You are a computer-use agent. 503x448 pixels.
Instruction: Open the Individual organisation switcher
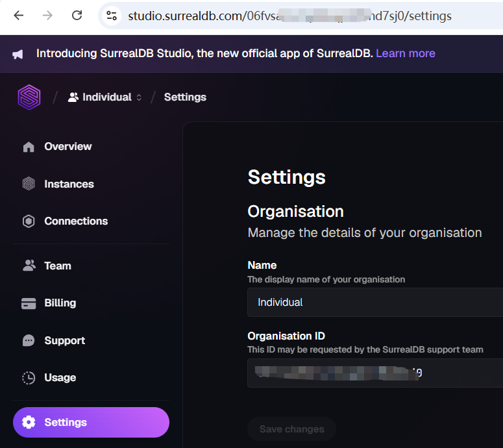pos(104,97)
